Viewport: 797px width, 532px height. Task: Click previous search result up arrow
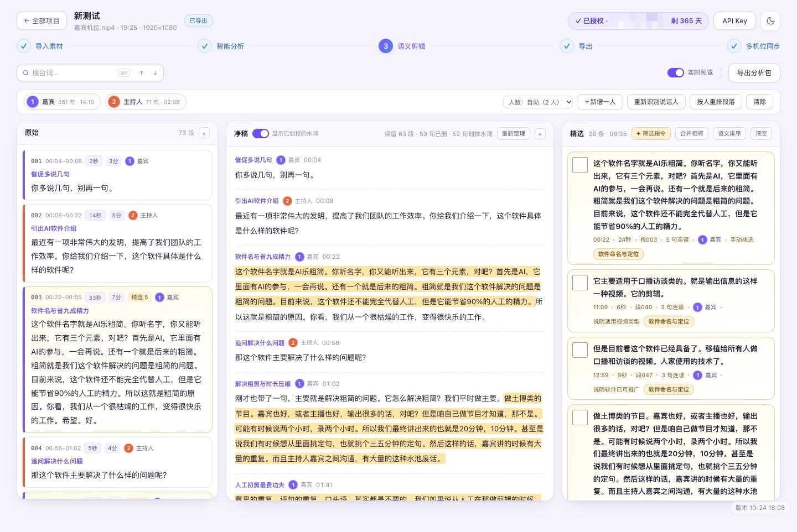point(142,73)
